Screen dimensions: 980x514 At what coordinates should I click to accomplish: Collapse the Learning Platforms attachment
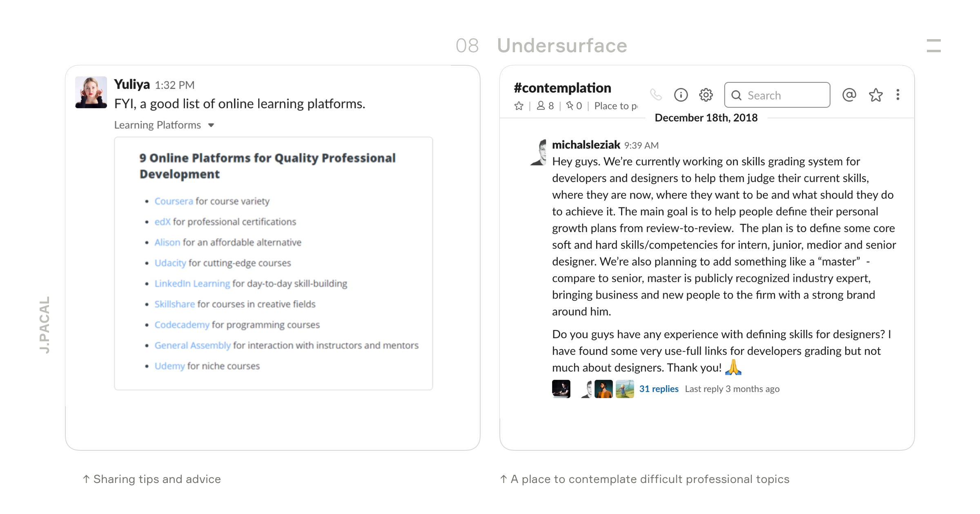(x=211, y=125)
